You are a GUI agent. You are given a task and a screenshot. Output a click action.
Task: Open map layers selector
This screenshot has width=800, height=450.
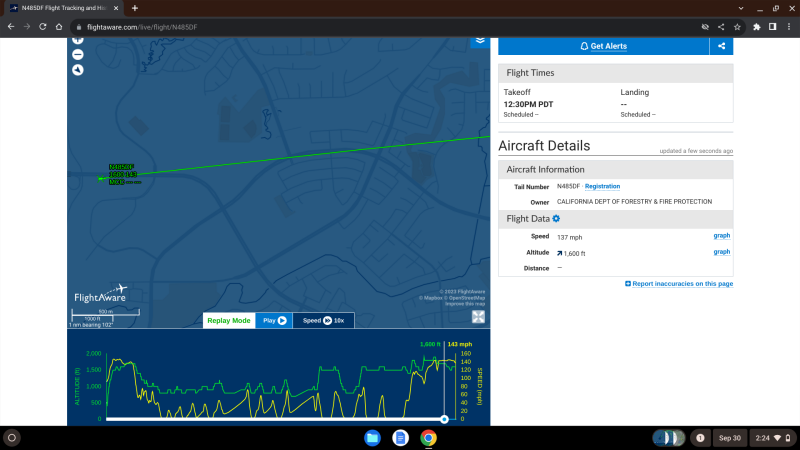(480, 41)
